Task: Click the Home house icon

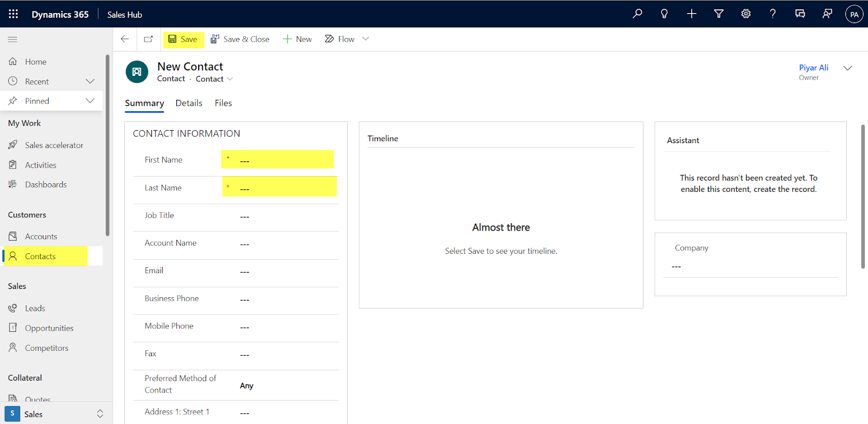Action: click(13, 62)
